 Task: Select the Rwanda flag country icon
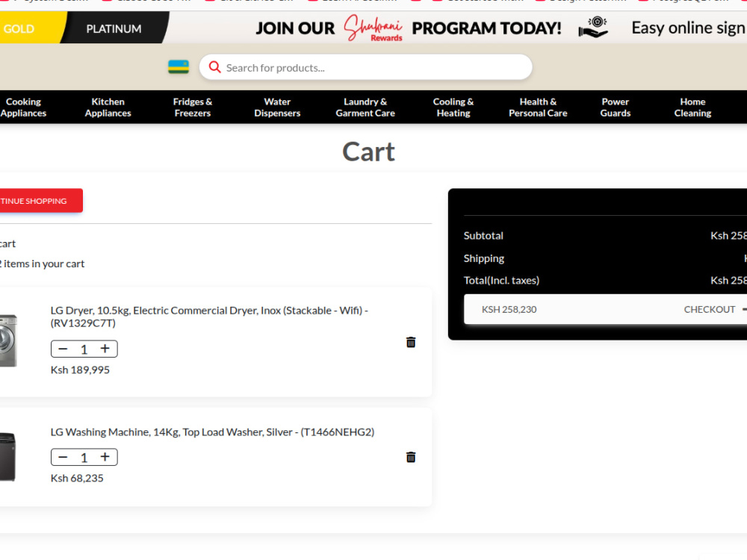coord(179,66)
